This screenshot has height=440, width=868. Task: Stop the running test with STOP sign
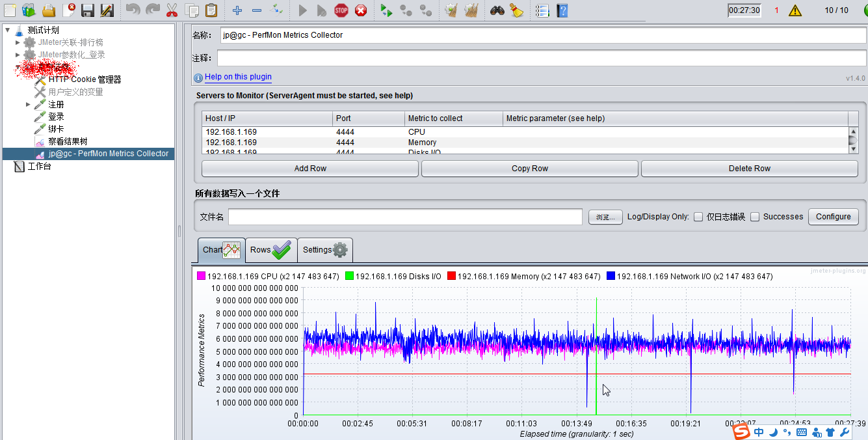[341, 10]
